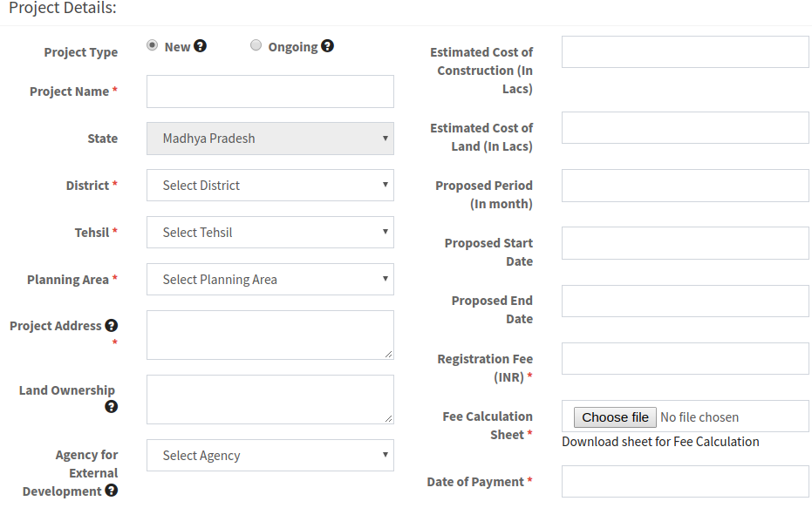This screenshot has width=812, height=508.
Task: Select the Ongoing project type radio
Action: [x=256, y=45]
